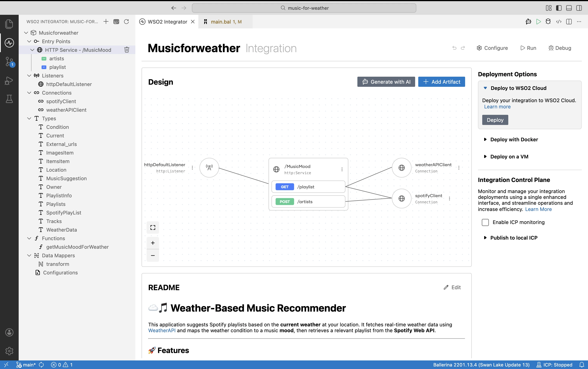
Task: Expand Deploy on a VM option
Action: pyautogui.click(x=485, y=157)
